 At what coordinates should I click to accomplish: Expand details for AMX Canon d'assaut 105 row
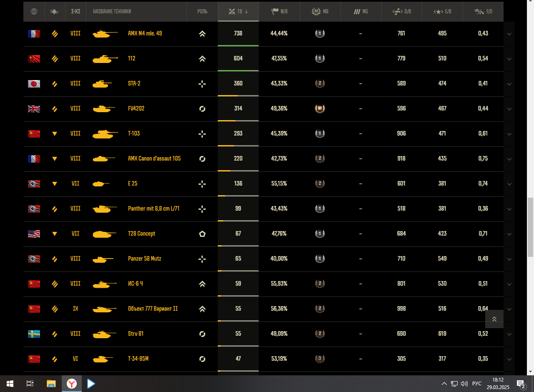coord(509,159)
